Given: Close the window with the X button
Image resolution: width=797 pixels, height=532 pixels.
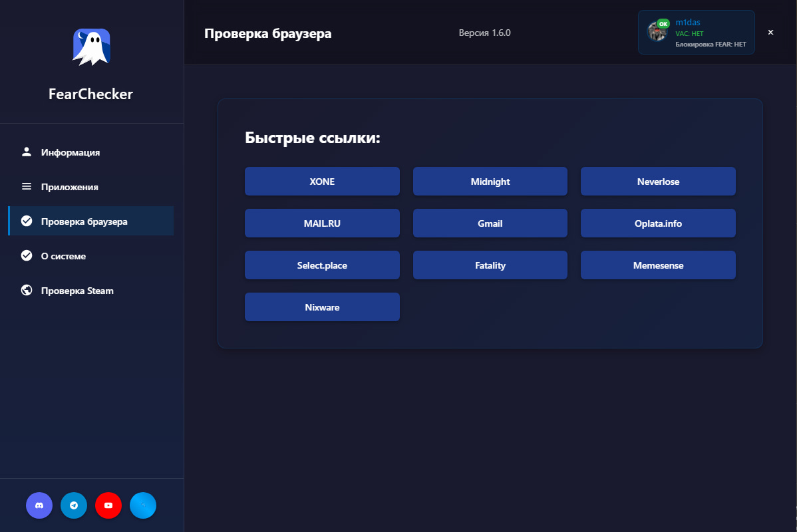Looking at the screenshot, I should pos(770,32).
